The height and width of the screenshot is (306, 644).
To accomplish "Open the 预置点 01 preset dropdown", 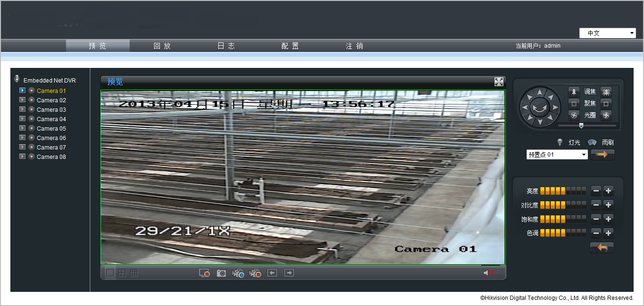I will [557, 155].
